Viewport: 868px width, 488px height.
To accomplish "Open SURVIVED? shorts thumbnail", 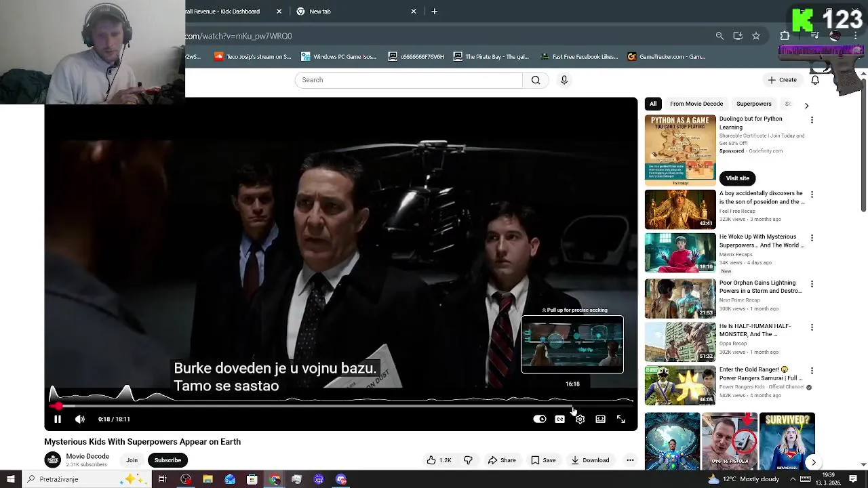I will [787, 441].
